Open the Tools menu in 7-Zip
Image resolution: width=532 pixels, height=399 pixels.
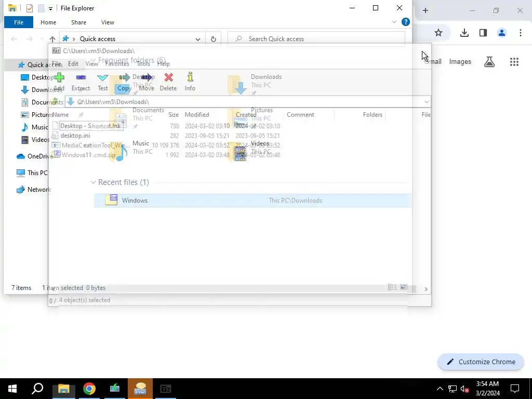pos(143,64)
